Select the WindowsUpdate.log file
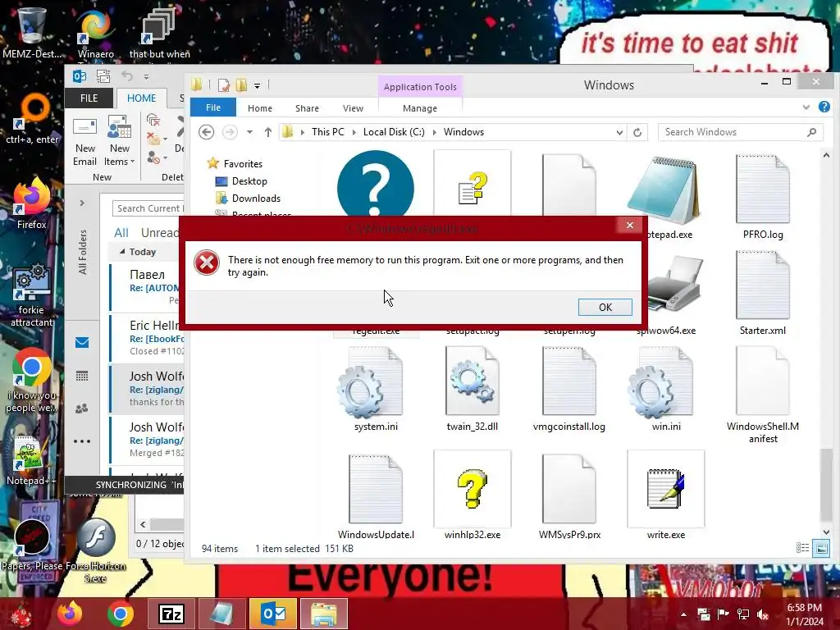Viewport: 840px width, 630px height. 376,496
